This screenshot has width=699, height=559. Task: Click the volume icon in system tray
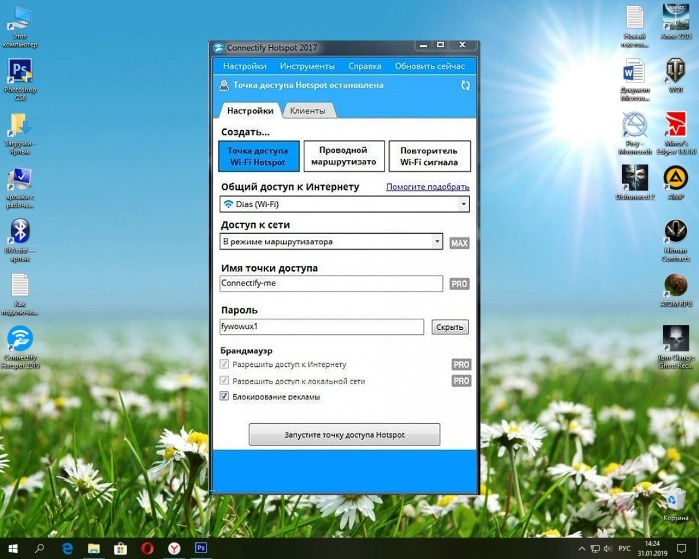[x=608, y=548]
